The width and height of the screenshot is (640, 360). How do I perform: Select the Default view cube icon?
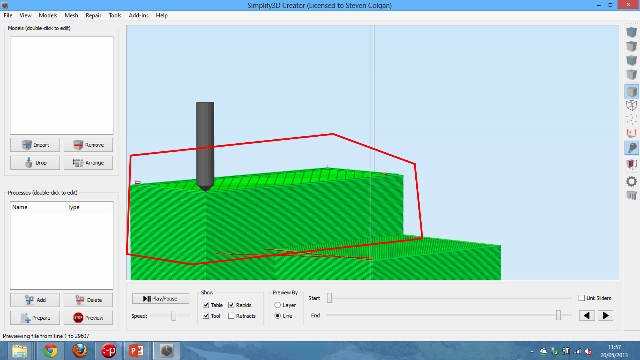coord(631,32)
